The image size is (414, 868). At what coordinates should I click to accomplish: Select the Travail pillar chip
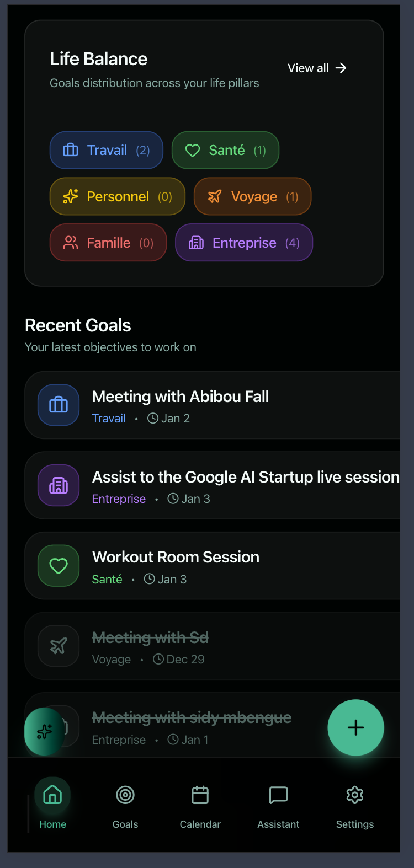point(107,150)
